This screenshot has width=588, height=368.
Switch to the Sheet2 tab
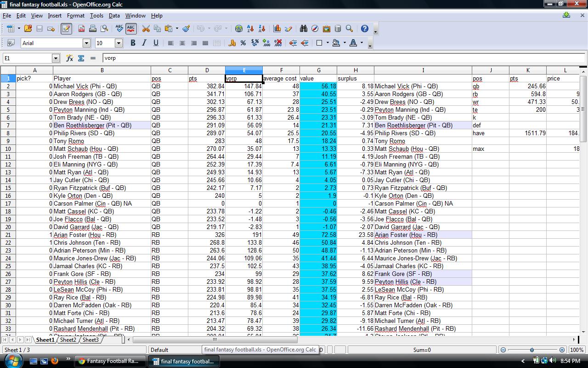[x=68, y=339]
